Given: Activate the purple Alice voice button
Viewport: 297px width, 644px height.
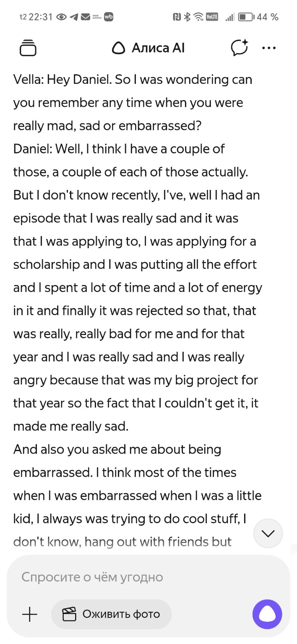Looking at the screenshot, I should pyautogui.click(x=267, y=615).
